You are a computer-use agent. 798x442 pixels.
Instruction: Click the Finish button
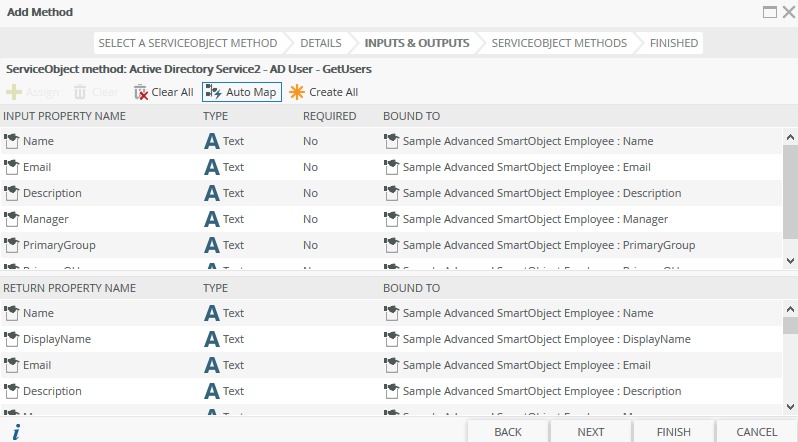pyautogui.click(x=673, y=432)
